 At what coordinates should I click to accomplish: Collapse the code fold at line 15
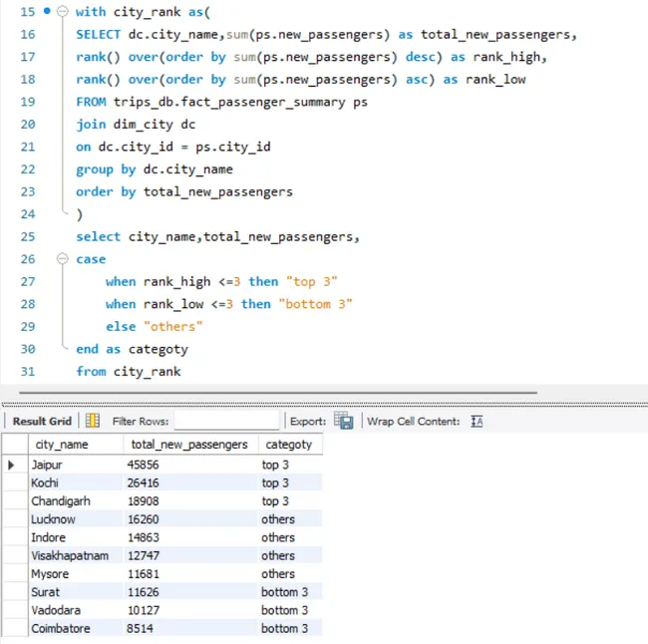click(x=62, y=12)
